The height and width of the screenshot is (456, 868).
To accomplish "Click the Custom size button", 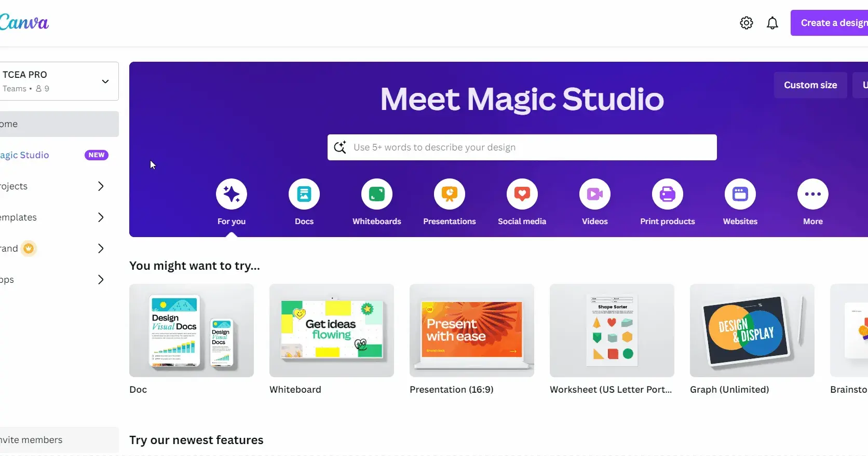I will (810, 85).
